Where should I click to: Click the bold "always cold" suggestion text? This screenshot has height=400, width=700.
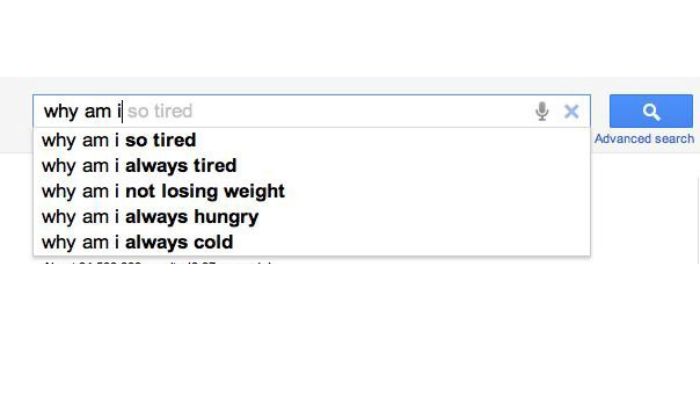point(179,242)
